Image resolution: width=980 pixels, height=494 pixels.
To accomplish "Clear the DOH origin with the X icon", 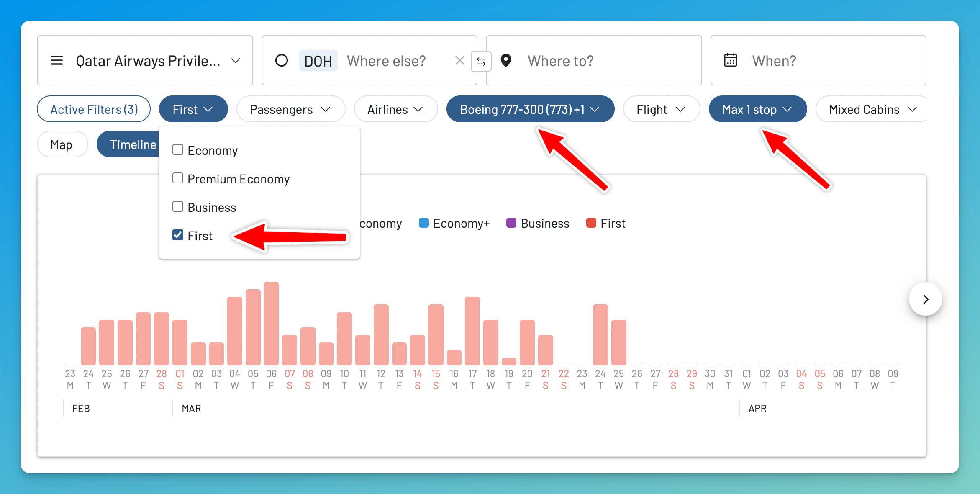I will pos(459,61).
